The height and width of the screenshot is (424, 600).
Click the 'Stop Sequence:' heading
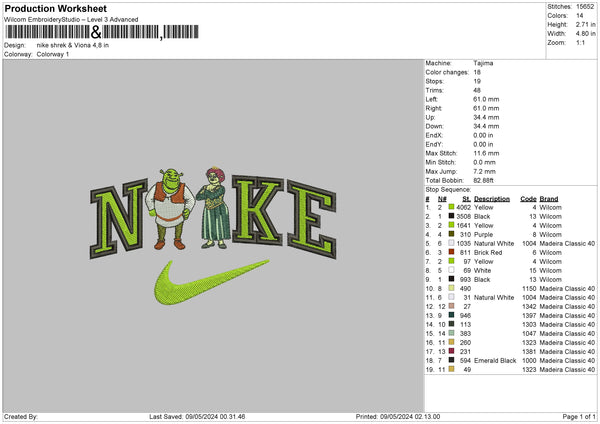coord(448,190)
